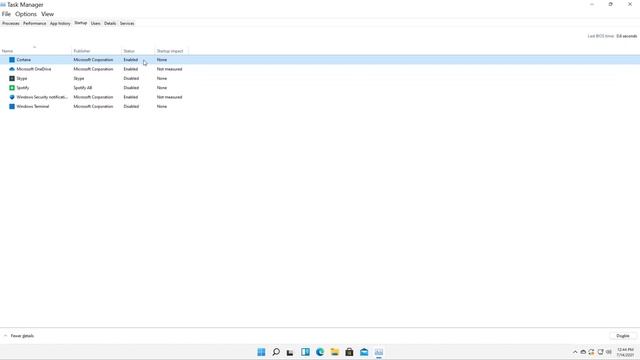Click the Skype publisher cell
The image size is (640, 360).
click(79, 78)
